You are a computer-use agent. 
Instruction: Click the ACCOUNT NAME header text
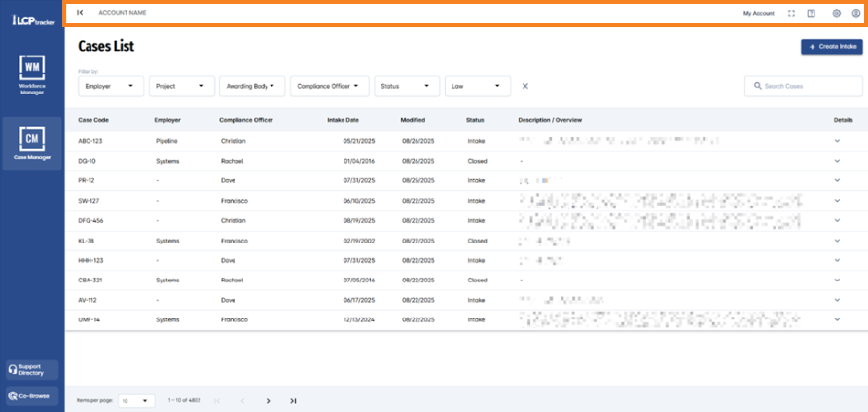(x=123, y=13)
